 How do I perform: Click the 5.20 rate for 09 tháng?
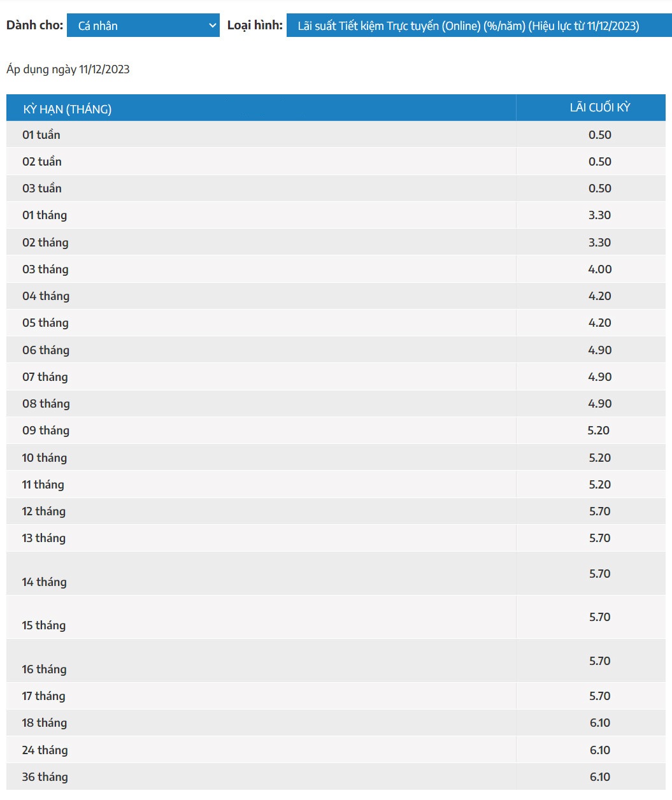pos(598,431)
